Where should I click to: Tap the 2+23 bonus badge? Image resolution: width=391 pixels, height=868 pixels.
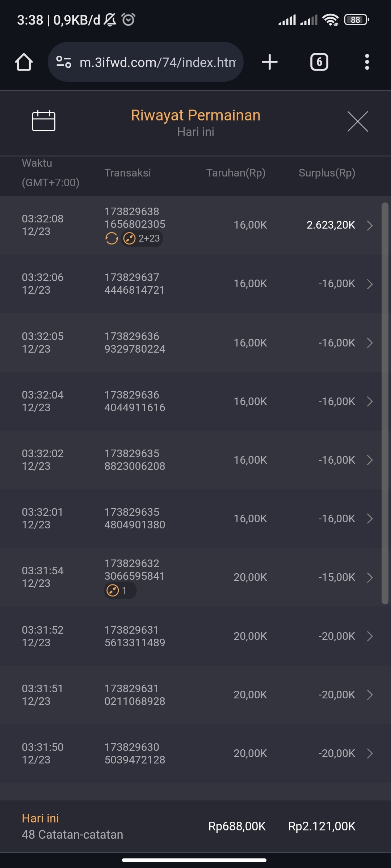pos(142,239)
